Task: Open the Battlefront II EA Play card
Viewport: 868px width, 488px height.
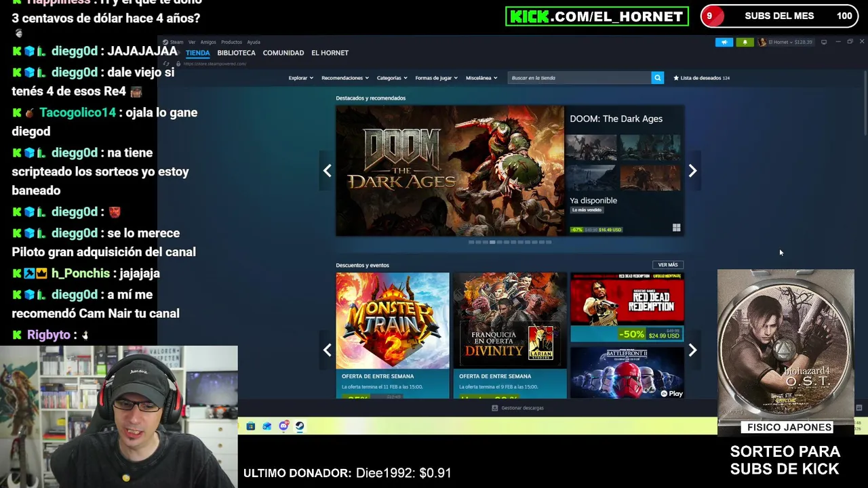Action: pos(627,372)
